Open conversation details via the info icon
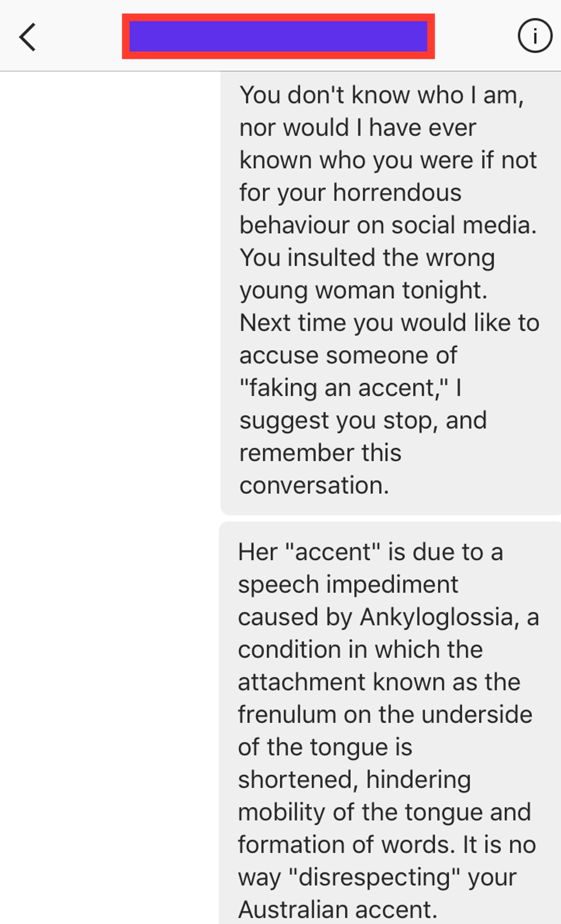The height and width of the screenshot is (924, 561). [x=535, y=37]
